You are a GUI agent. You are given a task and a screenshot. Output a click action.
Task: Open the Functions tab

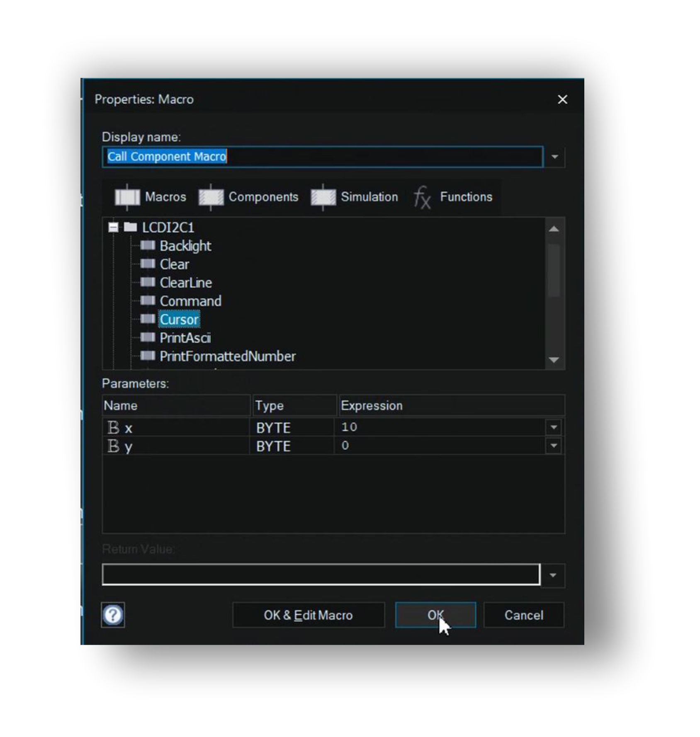coord(453,197)
